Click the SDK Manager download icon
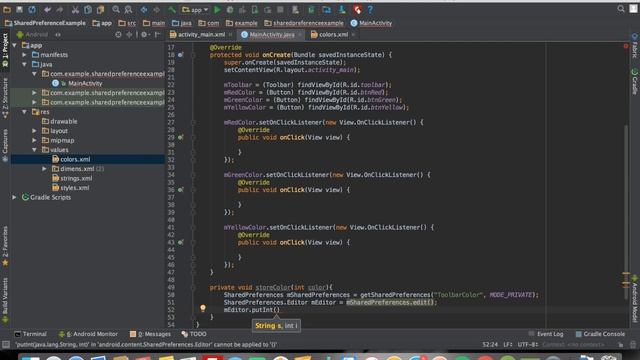Image resolution: width=640 pixels, height=360 pixels. [342, 9]
